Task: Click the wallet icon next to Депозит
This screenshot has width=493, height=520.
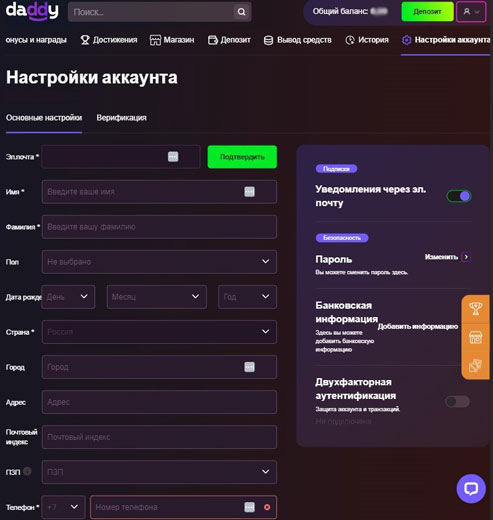Action: point(213,40)
